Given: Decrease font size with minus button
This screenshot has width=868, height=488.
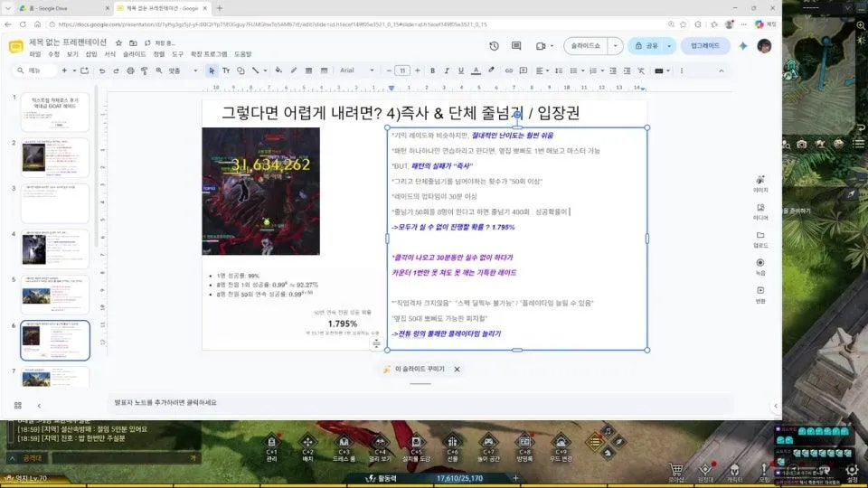Looking at the screenshot, I should point(389,70).
